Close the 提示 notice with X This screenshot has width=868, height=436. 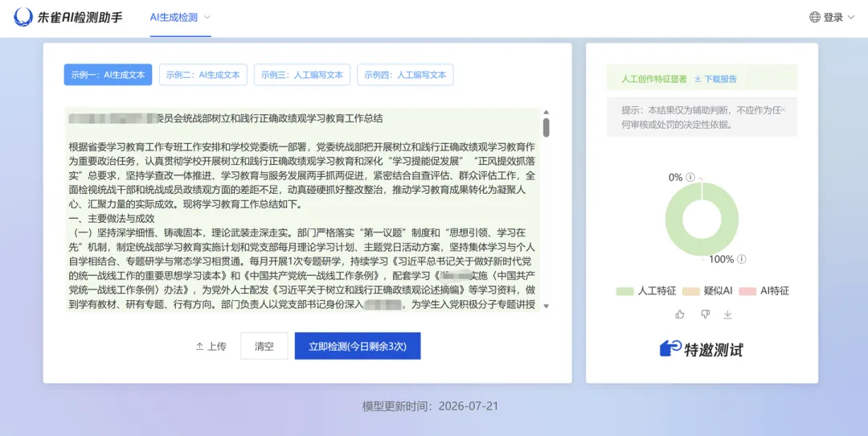[x=783, y=109]
